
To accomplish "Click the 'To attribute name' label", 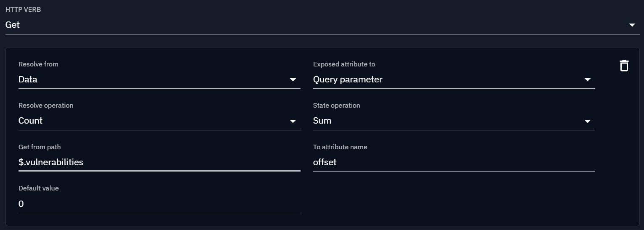I will [340, 147].
